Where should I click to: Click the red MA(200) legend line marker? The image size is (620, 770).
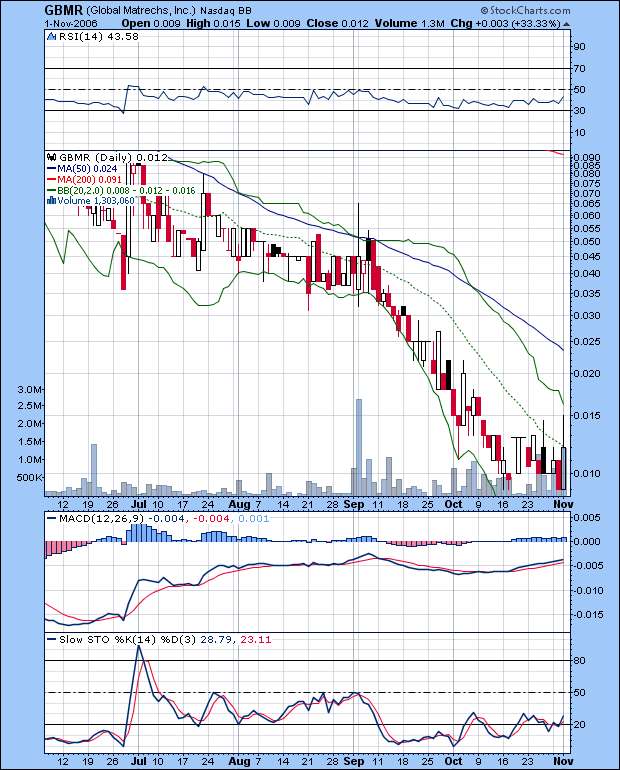click(x=52, y=180)
